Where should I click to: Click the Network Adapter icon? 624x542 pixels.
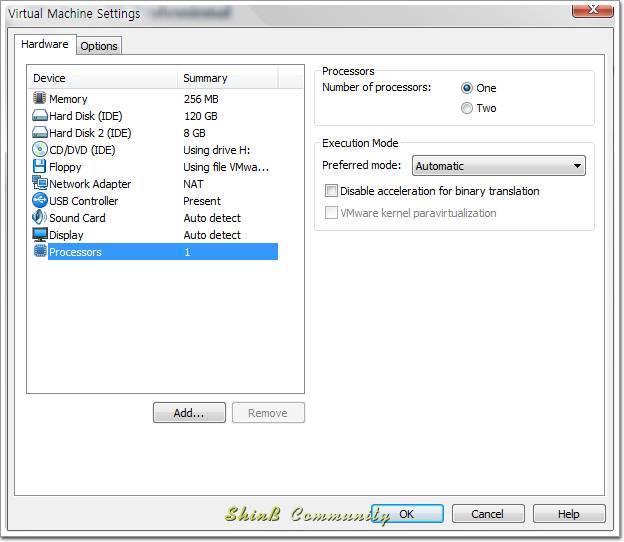click(x=40, y=183)
